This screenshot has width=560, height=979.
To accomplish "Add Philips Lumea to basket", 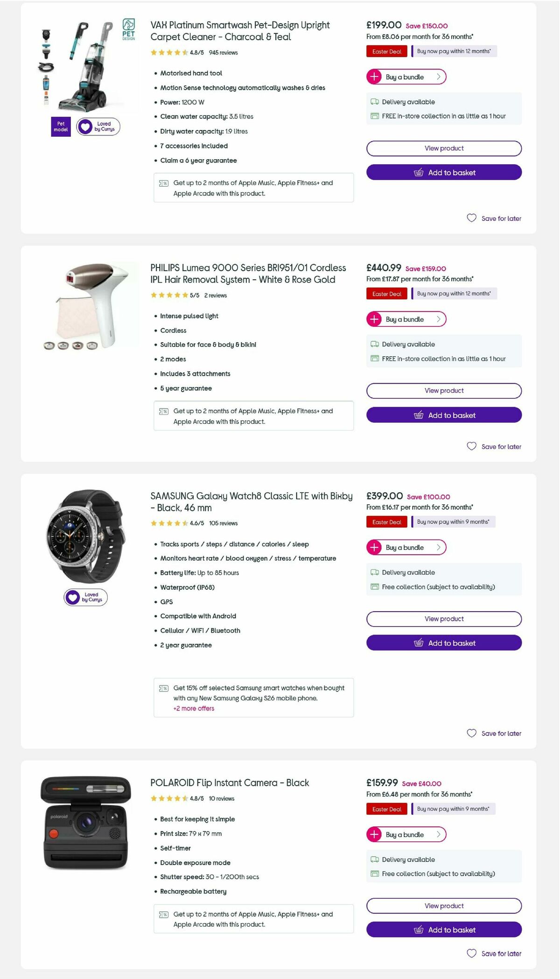I will [x=444, y=415].
